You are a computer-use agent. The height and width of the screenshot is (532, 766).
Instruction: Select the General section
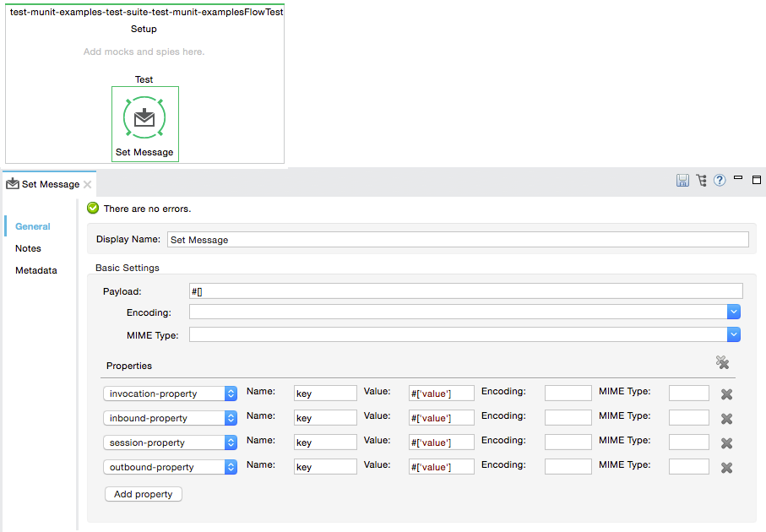33,226
